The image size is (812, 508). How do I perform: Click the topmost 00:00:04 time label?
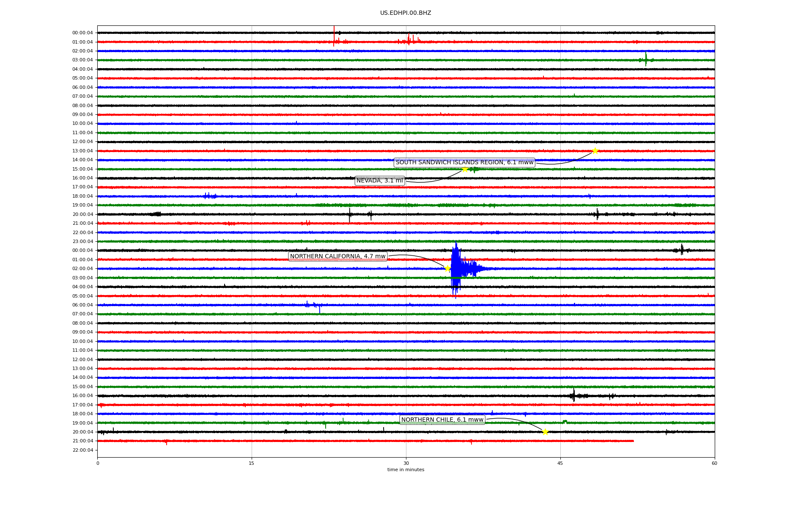pos(82,33)
